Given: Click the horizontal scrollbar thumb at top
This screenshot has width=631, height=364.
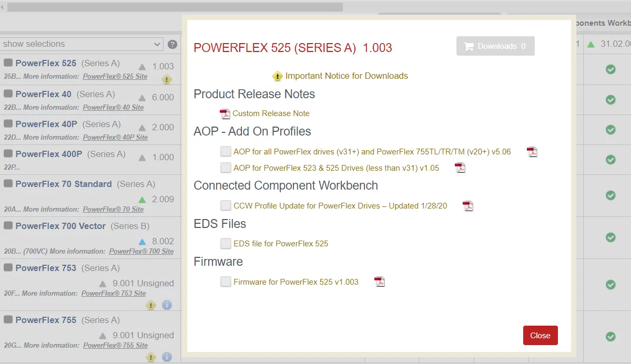Looking at the screenshot, I should [x=175, y=7].
